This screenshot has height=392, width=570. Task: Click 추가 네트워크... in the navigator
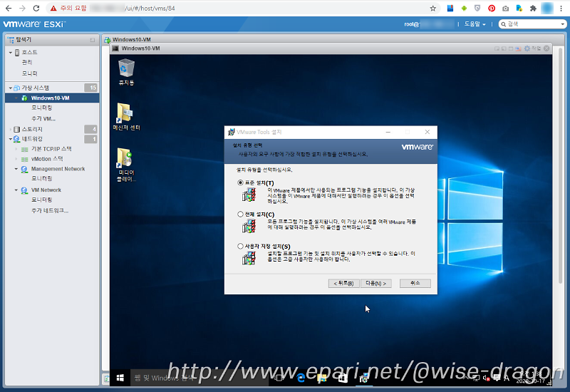50,210
